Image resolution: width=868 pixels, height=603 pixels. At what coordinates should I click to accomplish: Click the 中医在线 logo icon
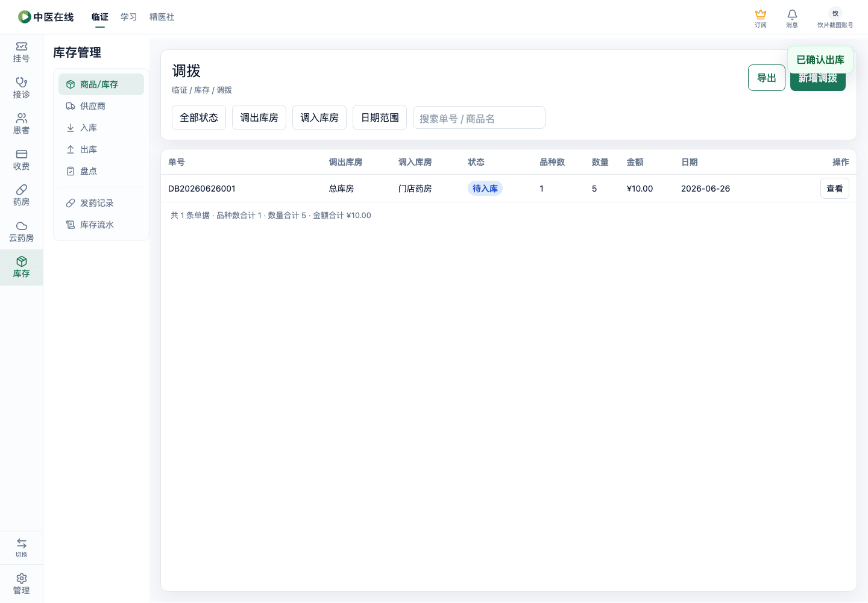click(24, 17)
